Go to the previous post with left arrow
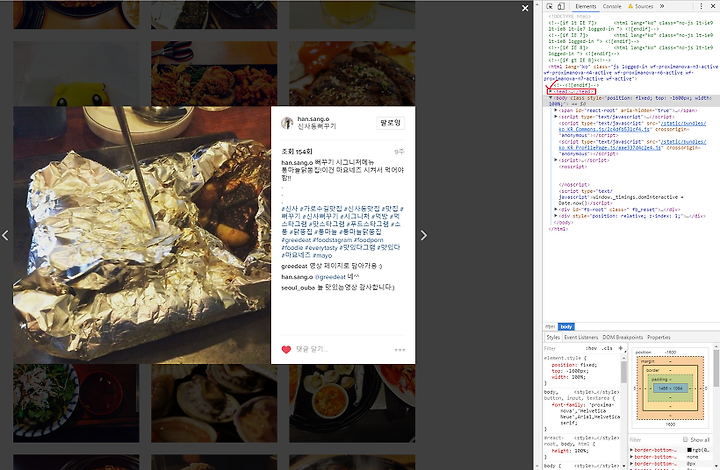The height and width of the screenshot is (470, 720). pyautogui.click(x=6, y=235)
